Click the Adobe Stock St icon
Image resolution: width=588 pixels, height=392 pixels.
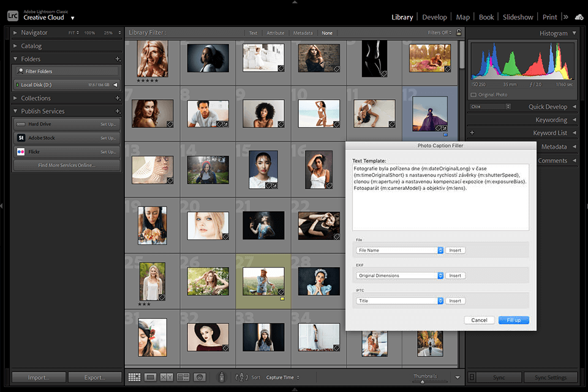pyautogui.click(x=21, y=138)
